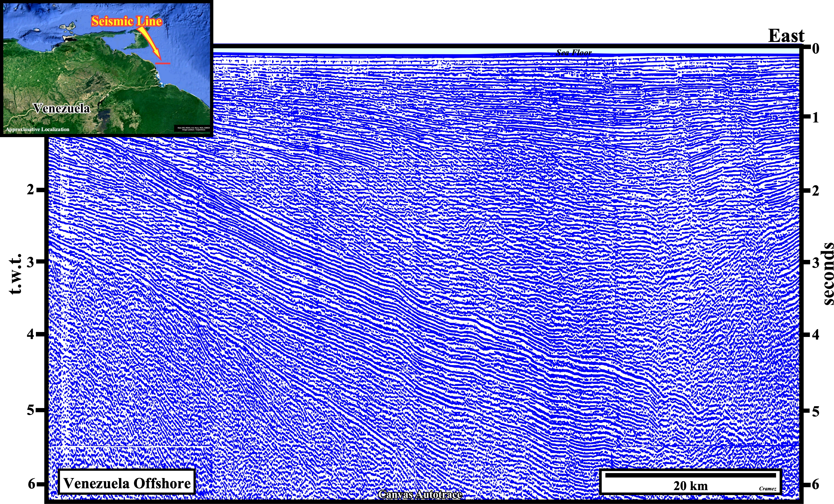
Task: Click the '2' tick on the left axis
Action: (30, 190)
